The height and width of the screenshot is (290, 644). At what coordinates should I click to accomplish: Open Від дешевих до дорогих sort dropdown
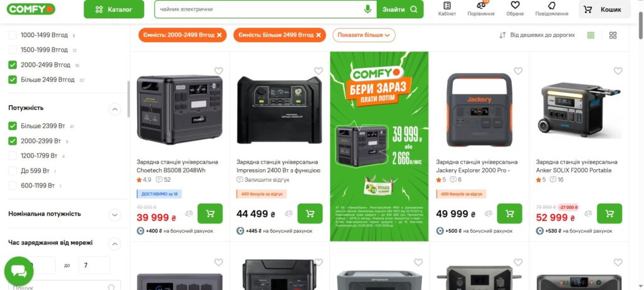tap(537, 35)
